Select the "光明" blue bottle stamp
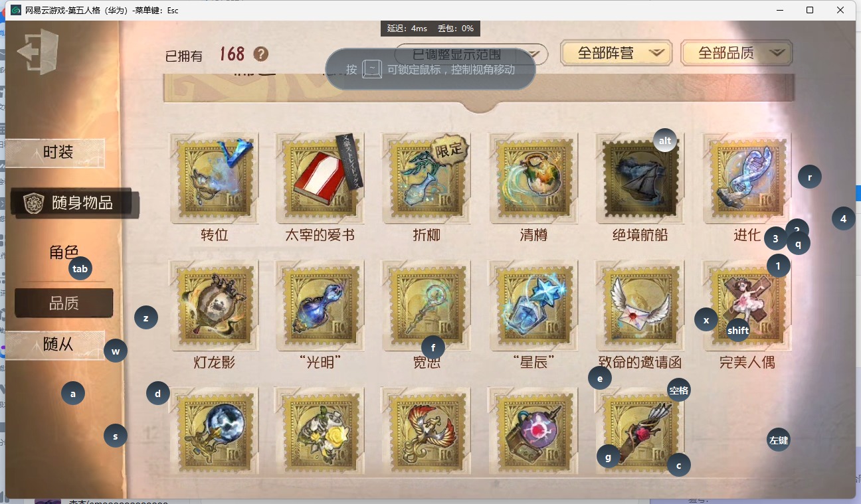The image size is (861, 504). [321, 305]
